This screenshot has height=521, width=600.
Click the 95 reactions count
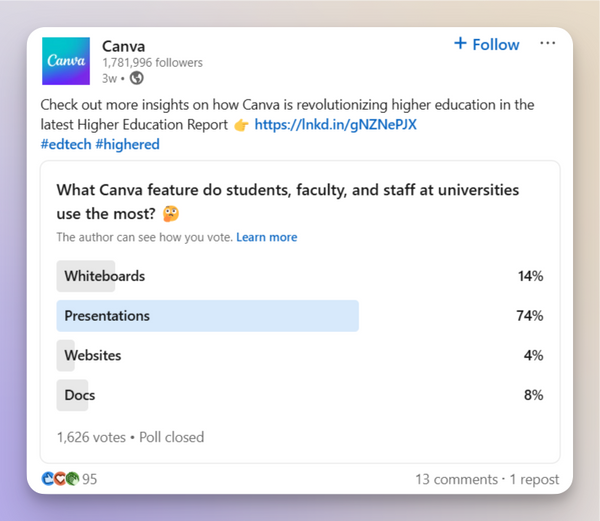tap(90, 479)
